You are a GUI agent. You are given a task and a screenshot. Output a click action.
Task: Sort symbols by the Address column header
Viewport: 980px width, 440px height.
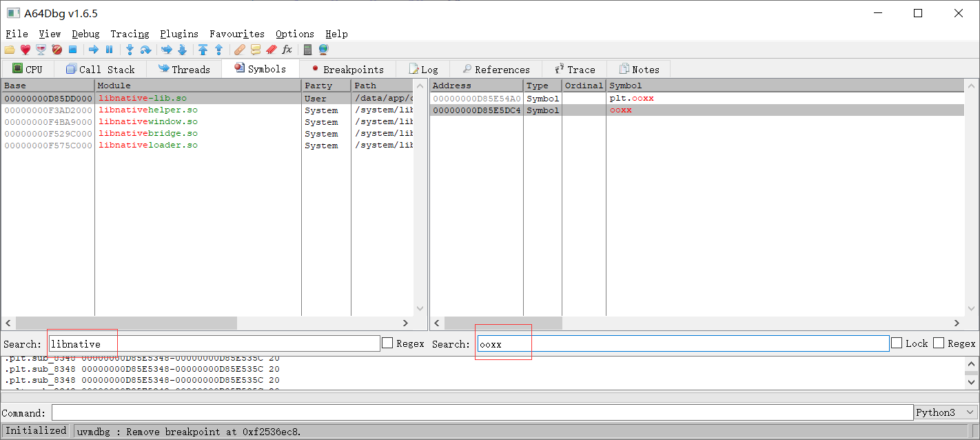[476, 86]
